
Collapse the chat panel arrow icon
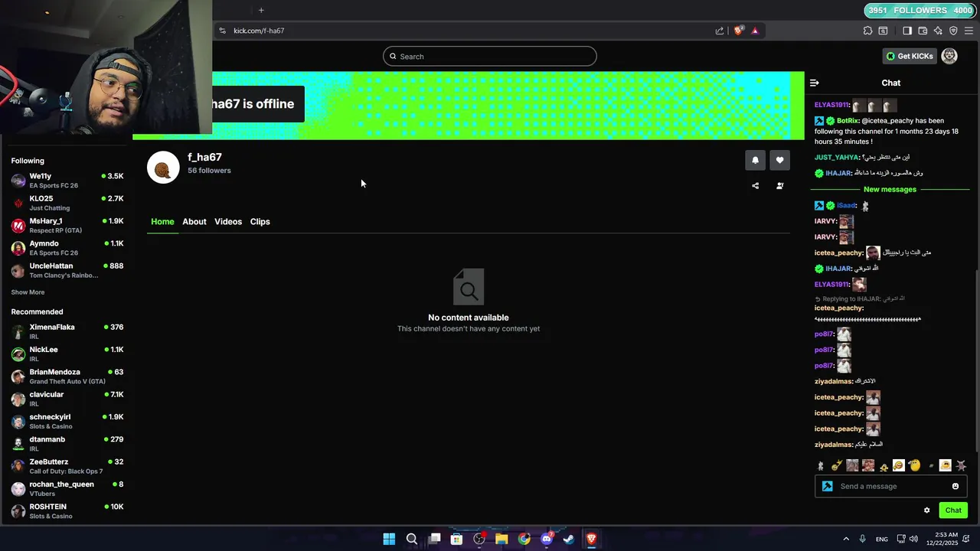[x=815, y=83]
